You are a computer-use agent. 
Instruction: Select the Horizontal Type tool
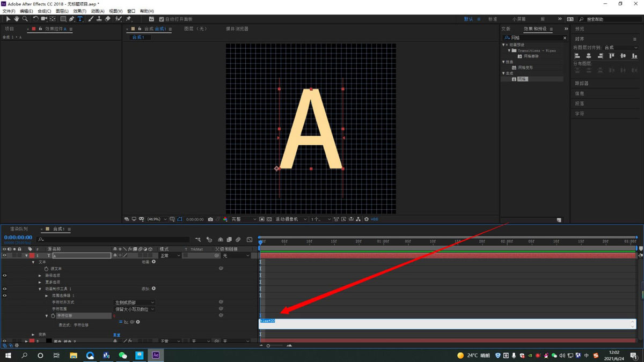tap(80, 19)
